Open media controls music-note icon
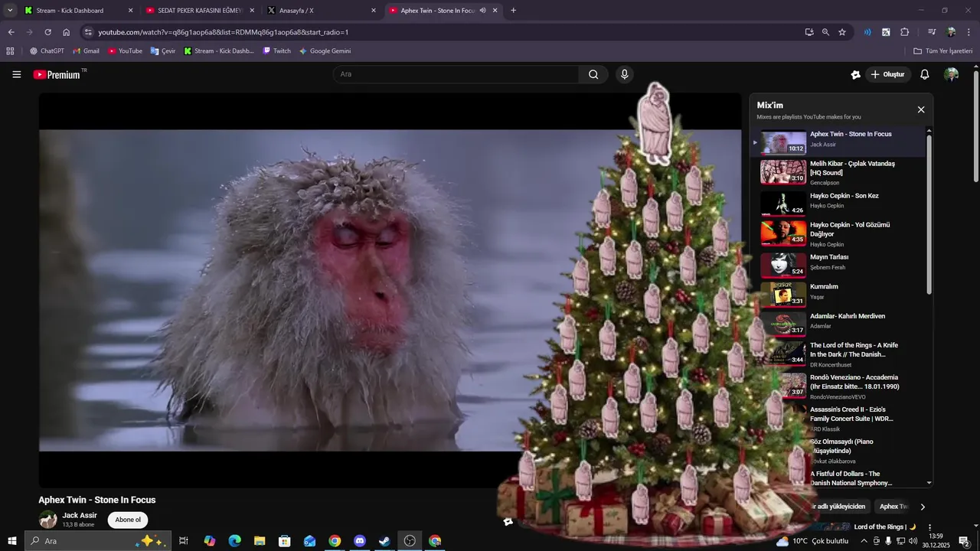This screenshot has width=980, height=551. click(x=932, y=32)
